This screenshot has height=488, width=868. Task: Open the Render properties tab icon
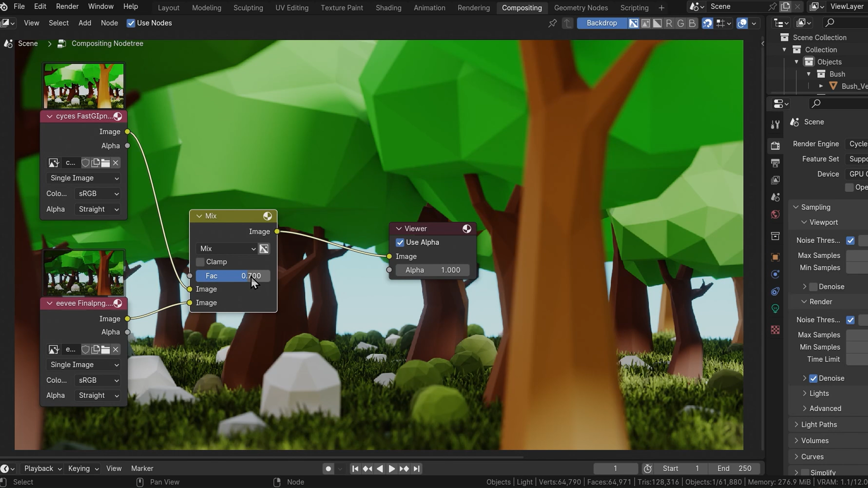coord(775,145)
